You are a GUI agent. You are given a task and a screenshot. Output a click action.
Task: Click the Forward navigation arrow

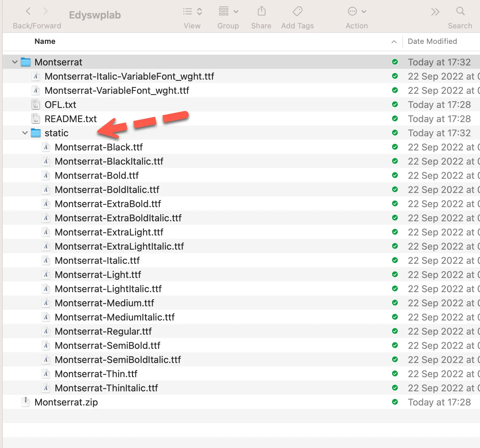46,11
